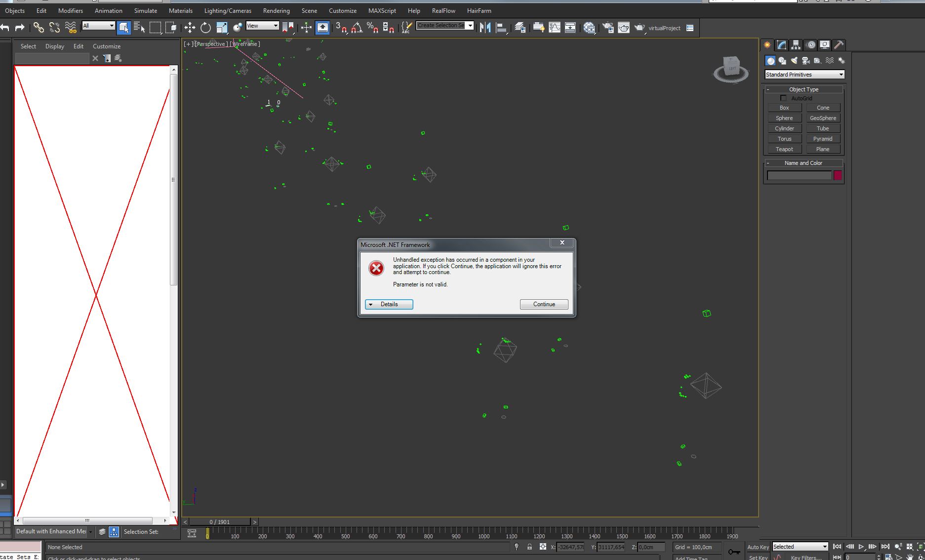This screenshot has width=925, height=560.
Task: Enable the AutoGrid checkbox
Action: pos(783,98)
